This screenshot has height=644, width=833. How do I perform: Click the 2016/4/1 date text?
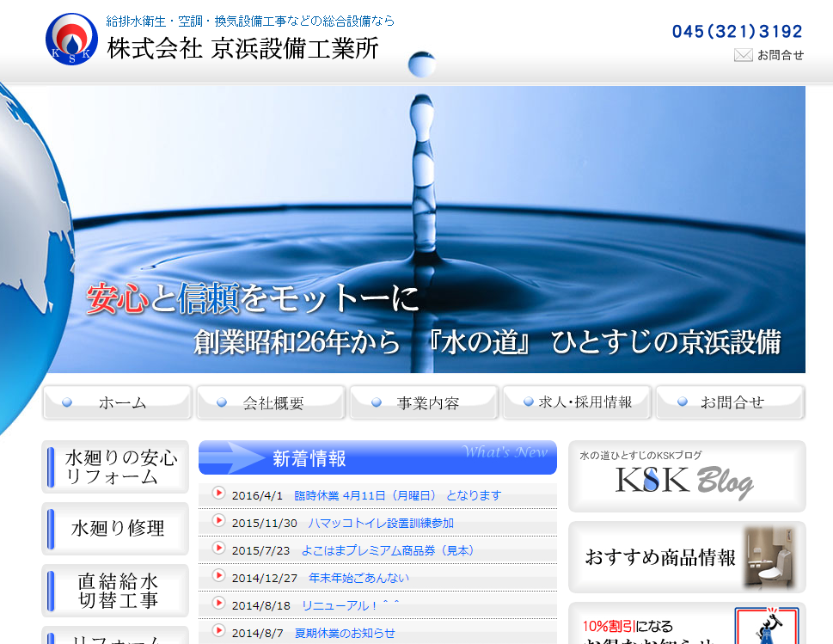257,496
